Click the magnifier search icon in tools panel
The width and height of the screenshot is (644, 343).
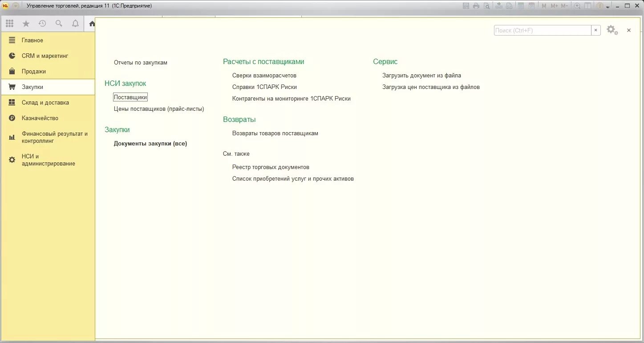coord(59,24)
